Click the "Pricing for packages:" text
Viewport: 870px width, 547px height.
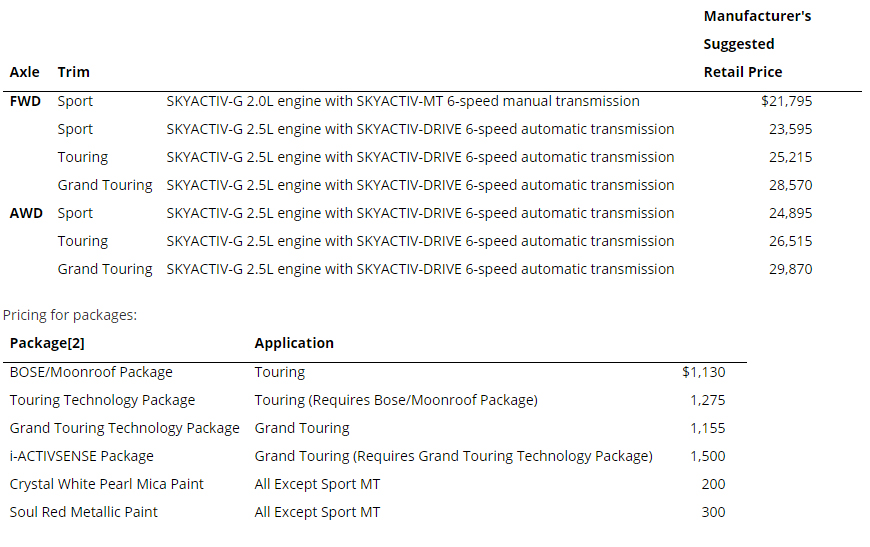pyautogui.click(x=70, y=315)
